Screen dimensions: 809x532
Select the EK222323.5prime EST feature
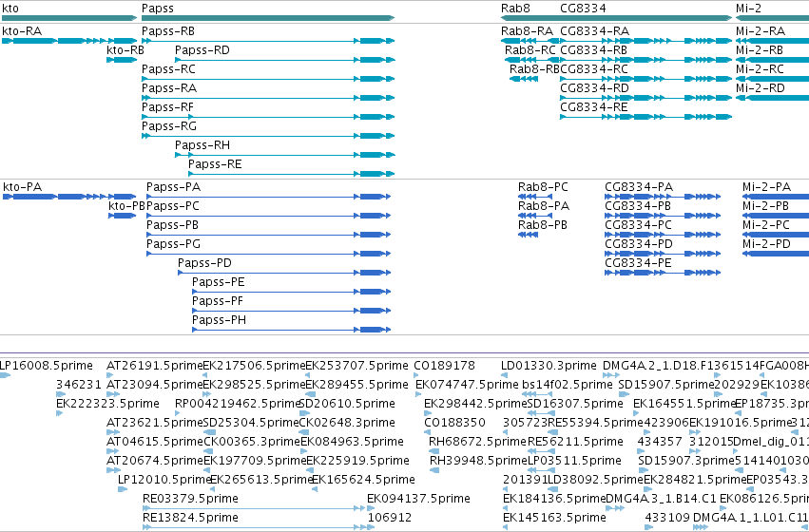coord(59,413)
